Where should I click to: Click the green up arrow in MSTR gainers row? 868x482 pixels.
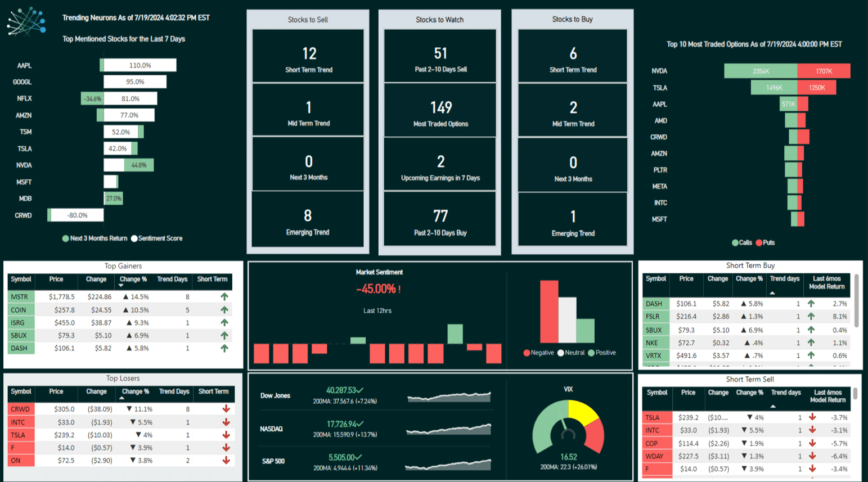[x=224, y=296]
